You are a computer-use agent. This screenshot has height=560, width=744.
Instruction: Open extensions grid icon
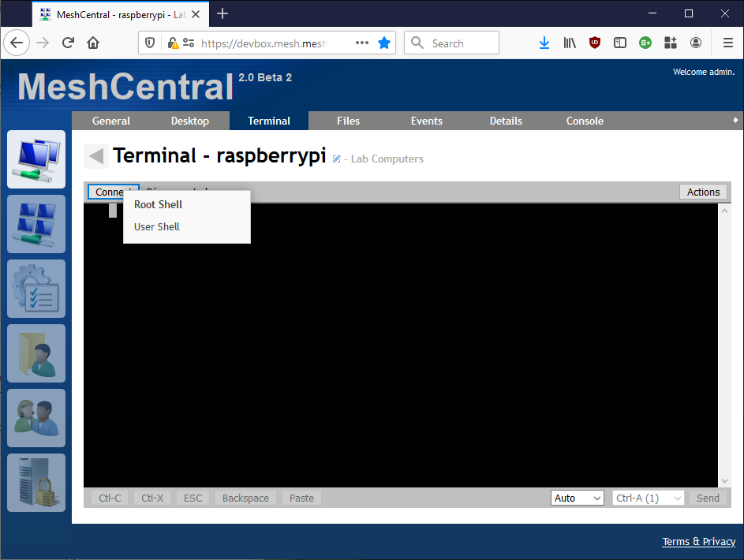pos(671,43)
